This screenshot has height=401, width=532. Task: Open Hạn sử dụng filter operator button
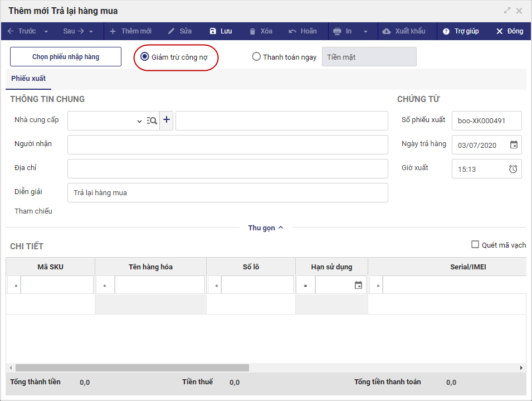(x=306, y=285)
